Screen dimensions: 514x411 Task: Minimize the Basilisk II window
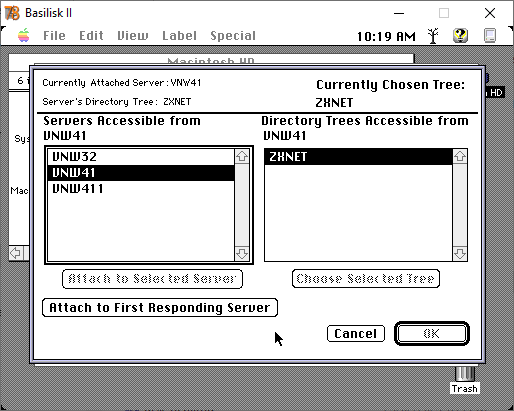pyautogui.click(x=399, y=13)
